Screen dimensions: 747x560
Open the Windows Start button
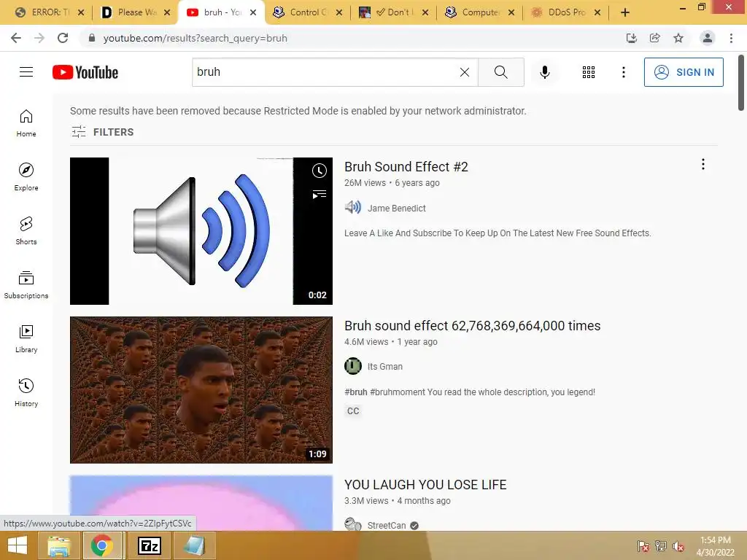[x=17, y=545]
